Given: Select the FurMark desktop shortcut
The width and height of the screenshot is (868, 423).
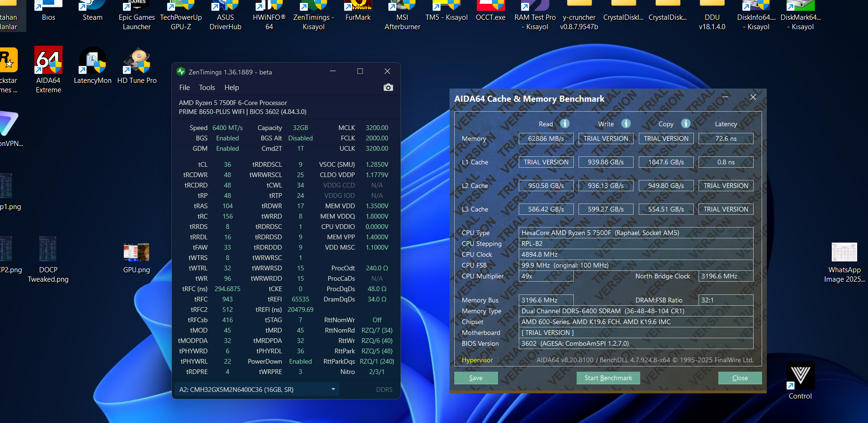Looking at the screenshot, I should point(358,11).
